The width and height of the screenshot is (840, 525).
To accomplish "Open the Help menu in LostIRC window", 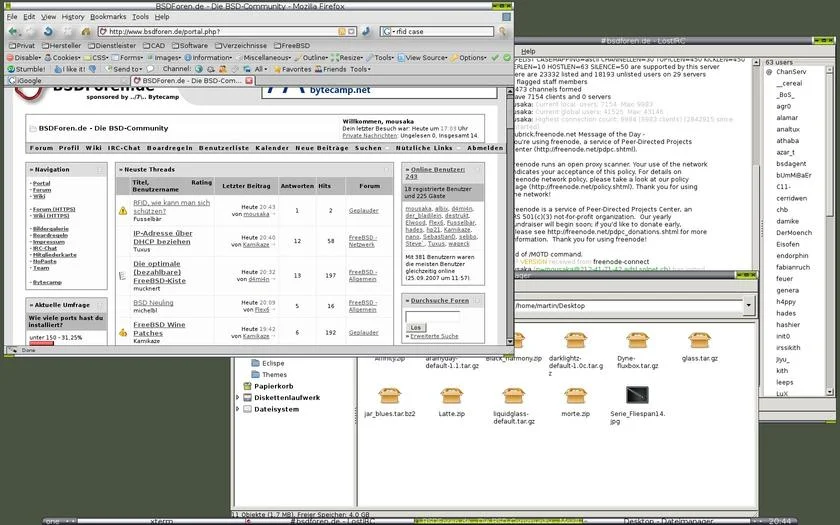I will tap(528, 51).
